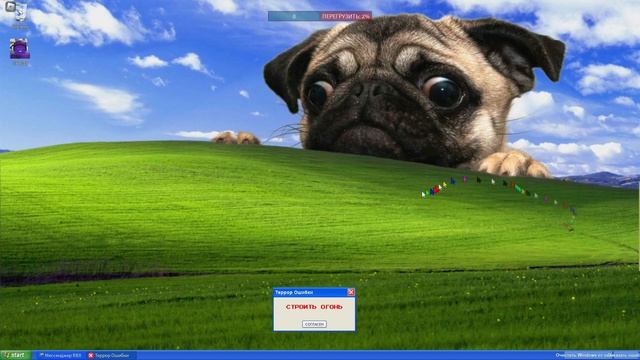Image resolution: width=640 pixels, height=360 pixels.
Task: Click the notification text at the taskbar's right end
Action: (x=597, y=356)
